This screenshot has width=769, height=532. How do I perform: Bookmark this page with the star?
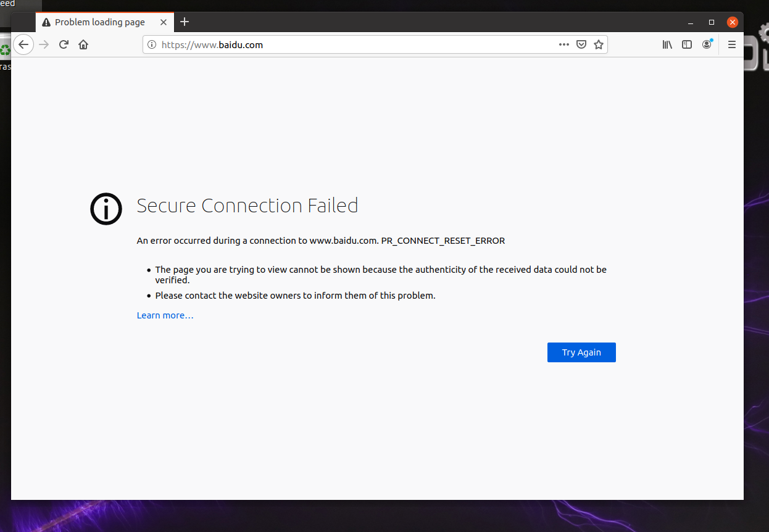click(x=598, y=44)
